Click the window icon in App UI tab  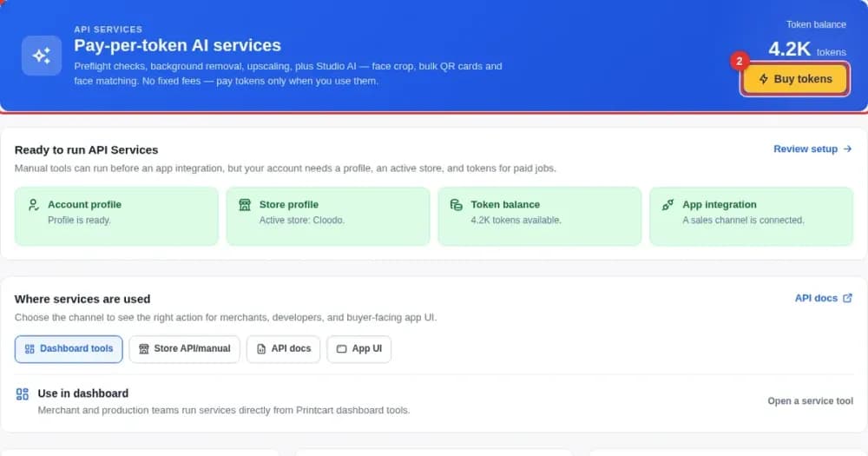[341, 349]
